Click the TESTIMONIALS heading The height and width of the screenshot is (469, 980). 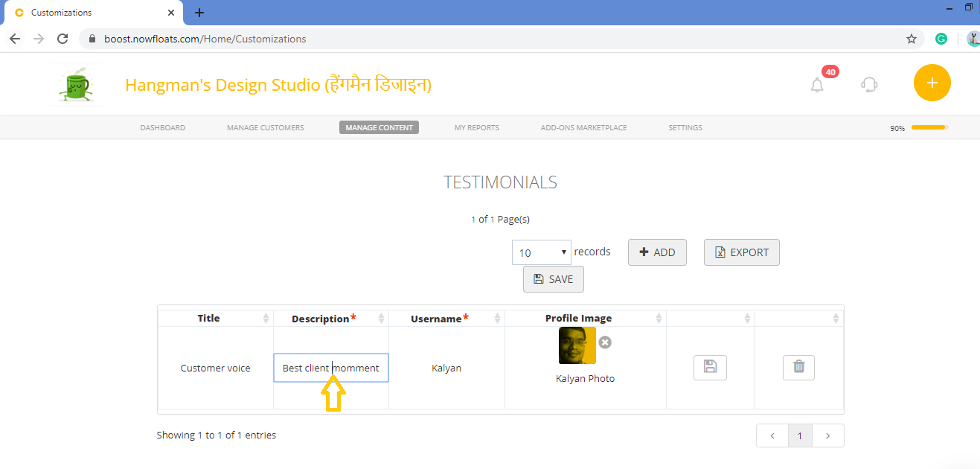(500, 182)
